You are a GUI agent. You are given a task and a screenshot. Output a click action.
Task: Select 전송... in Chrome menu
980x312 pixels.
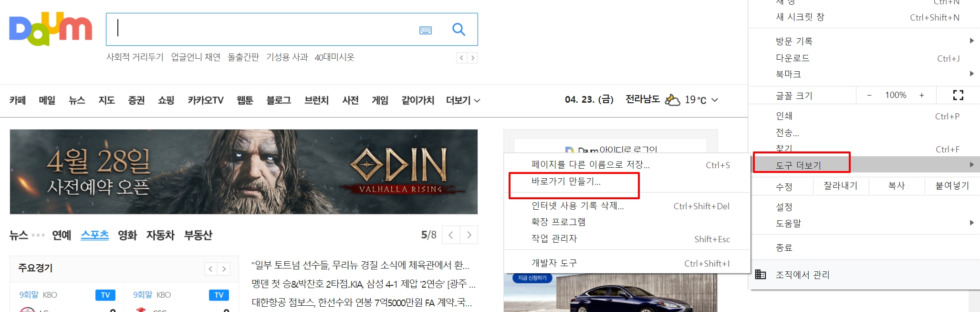tap(865, 132)
